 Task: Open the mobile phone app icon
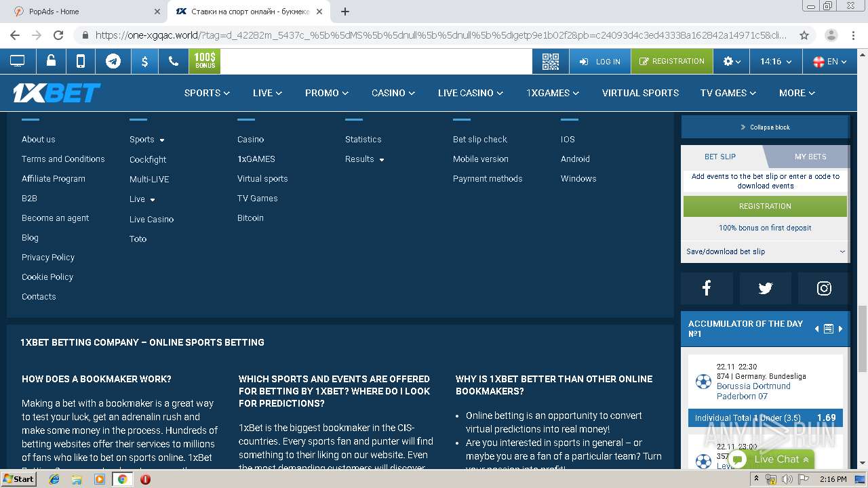(x=81, y=61)
